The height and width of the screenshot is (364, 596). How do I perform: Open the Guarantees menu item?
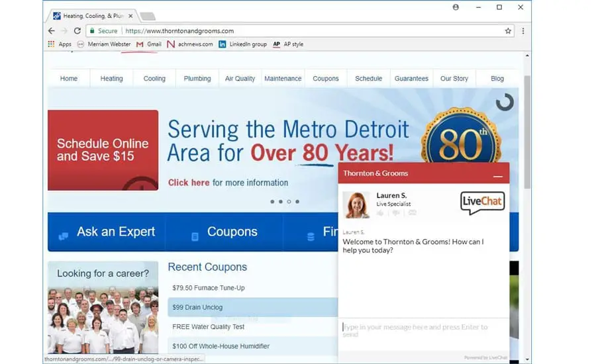click(x=411, y=79)
